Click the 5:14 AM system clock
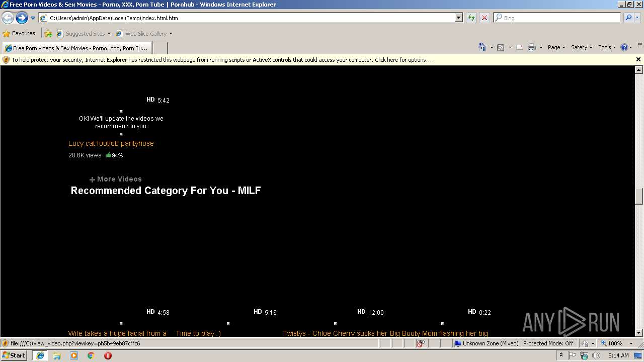 618,355
